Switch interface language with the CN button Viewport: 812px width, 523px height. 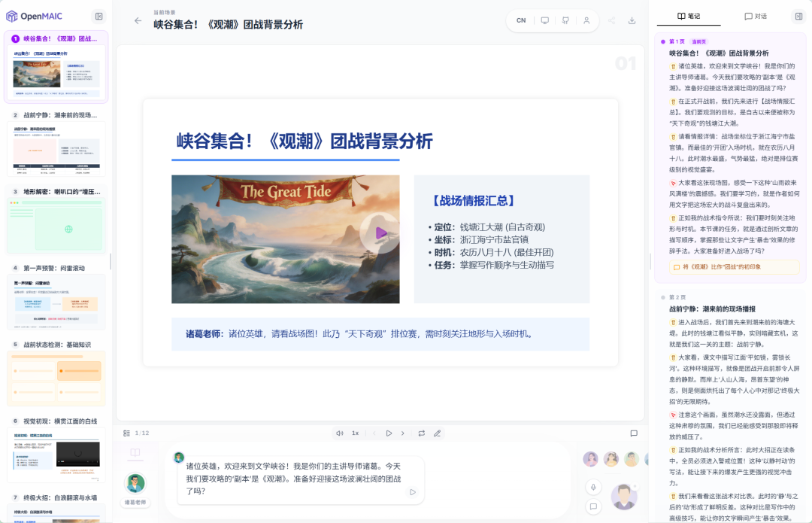click(521, 20)
